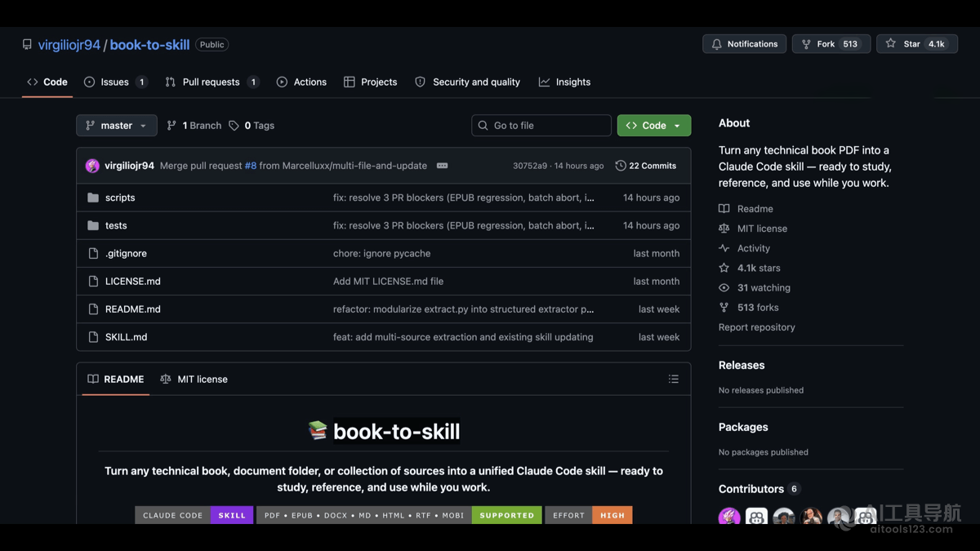Open the Insights tab

564,82
